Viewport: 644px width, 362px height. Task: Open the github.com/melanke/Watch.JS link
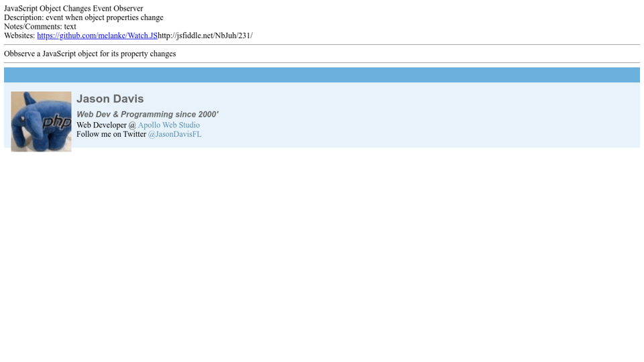click(97, 36)
